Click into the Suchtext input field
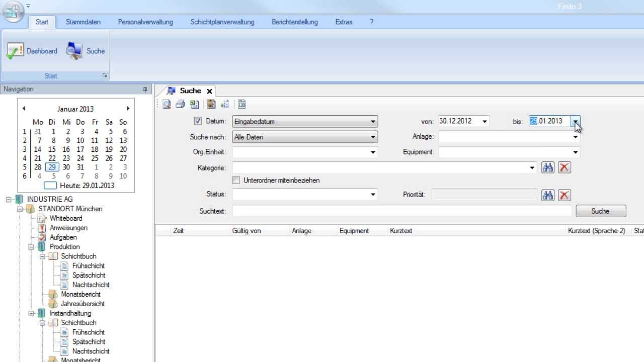 tap(402, 211)
